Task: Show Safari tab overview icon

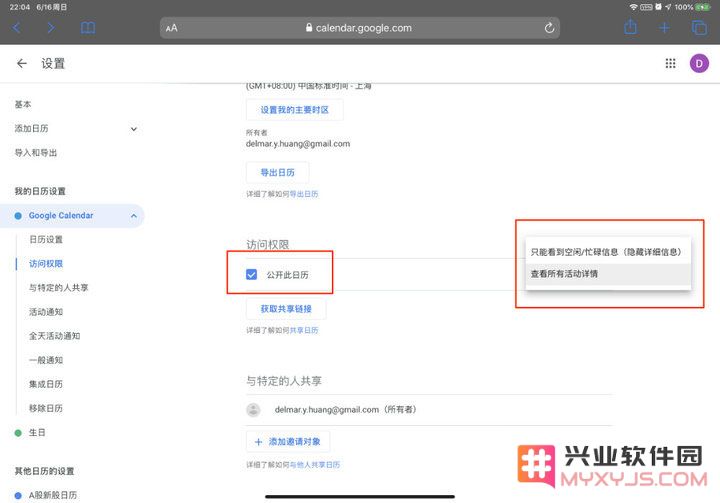Action: tap(699, 28)
